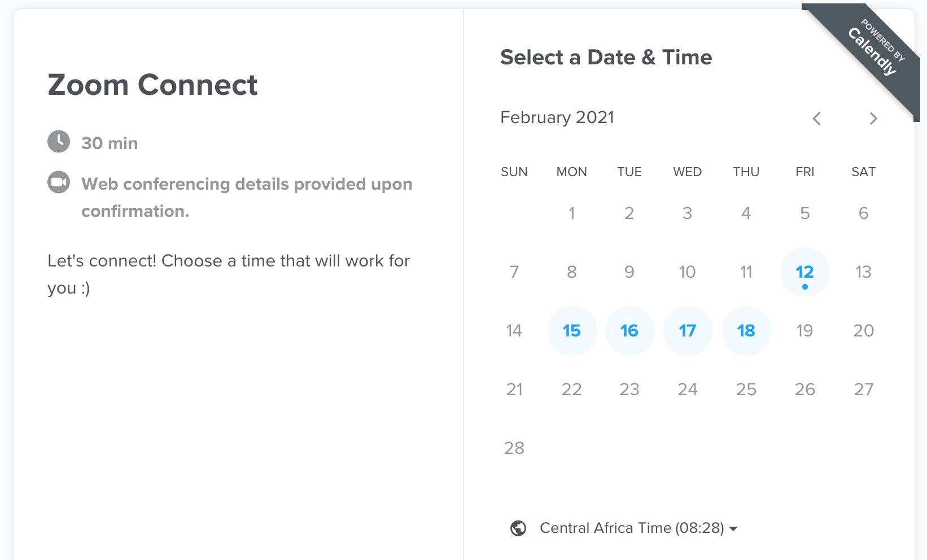
Task: Select February 12 on the calendar
Action: 804,272
